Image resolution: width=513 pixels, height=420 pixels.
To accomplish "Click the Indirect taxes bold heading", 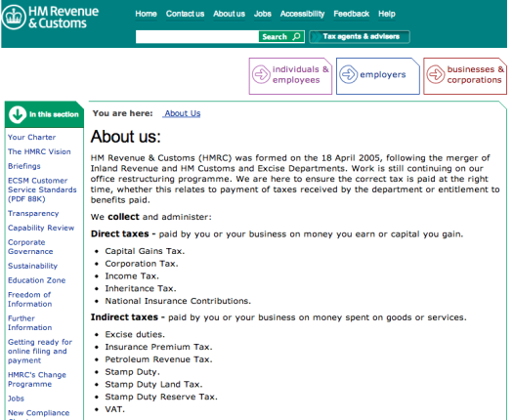I will tap(124, 317).
